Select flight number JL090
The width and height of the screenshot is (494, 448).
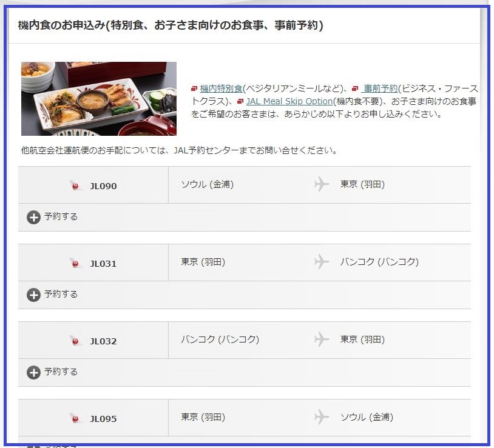pyautogui.click(x=103, y=186)
